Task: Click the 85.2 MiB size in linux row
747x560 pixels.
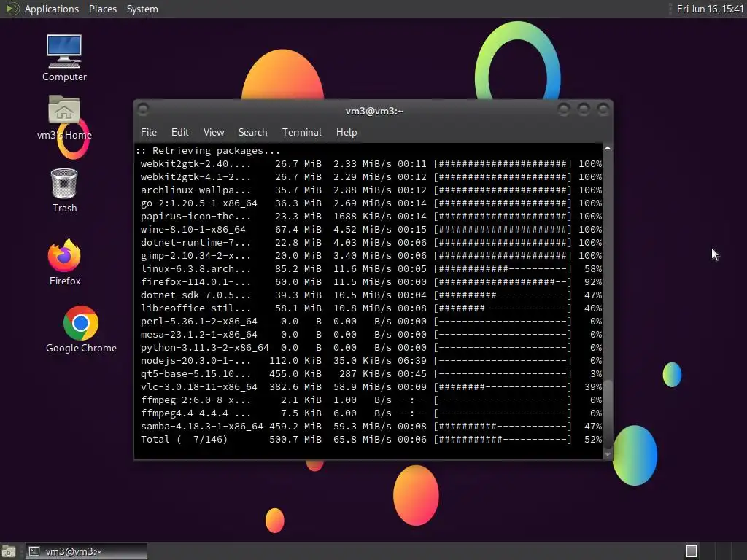Action: pyautogui.click(x=298, y=269)
